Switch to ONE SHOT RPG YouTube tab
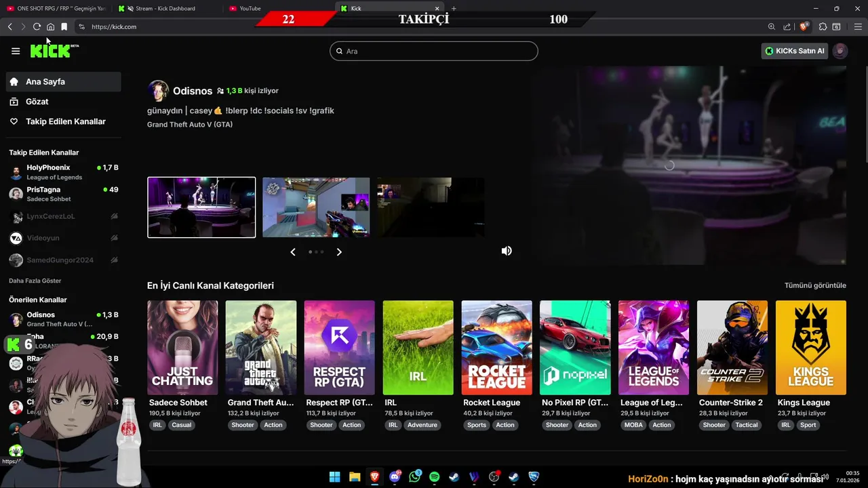The width and height of the screenshot is (868, 488). coord(56,8)
